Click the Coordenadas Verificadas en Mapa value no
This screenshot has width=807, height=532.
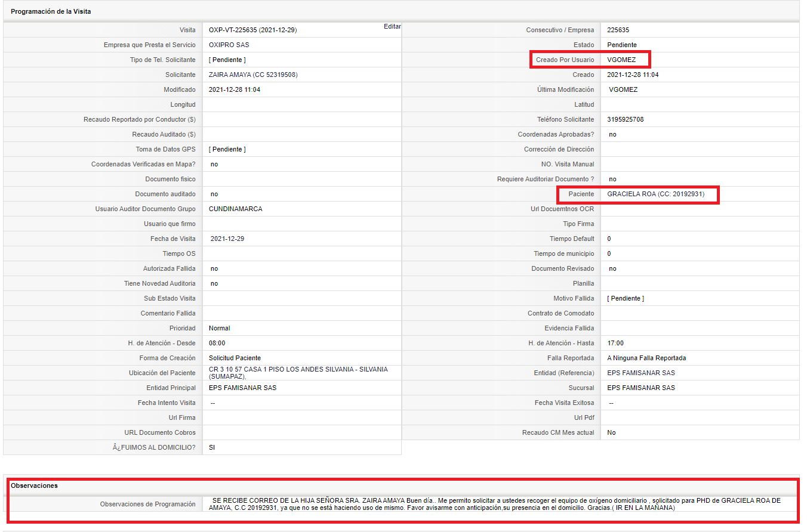[214, 164]
